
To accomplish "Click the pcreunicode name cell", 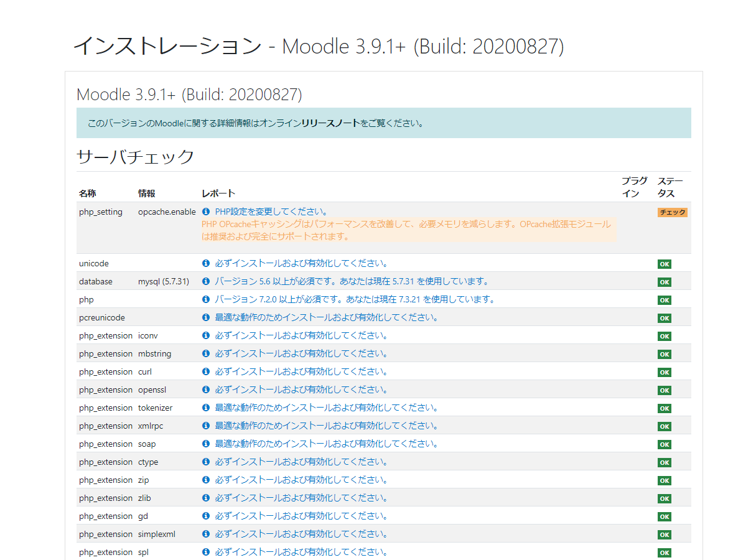I will pos(102,317).
